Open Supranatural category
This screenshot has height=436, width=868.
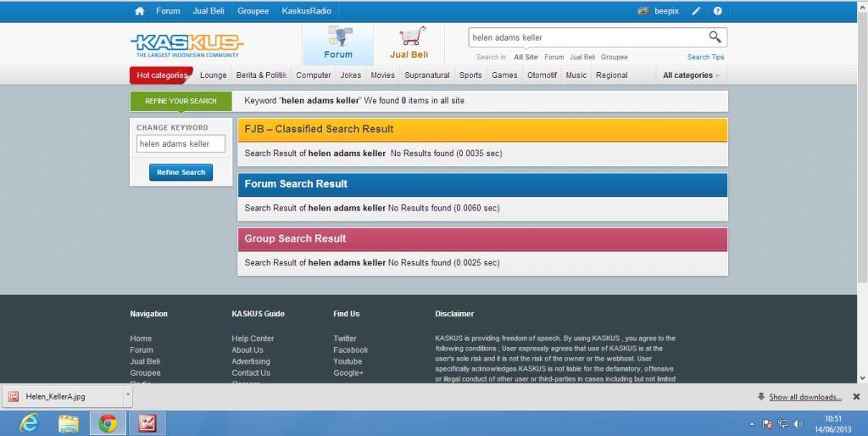click(x=427, y=75)
